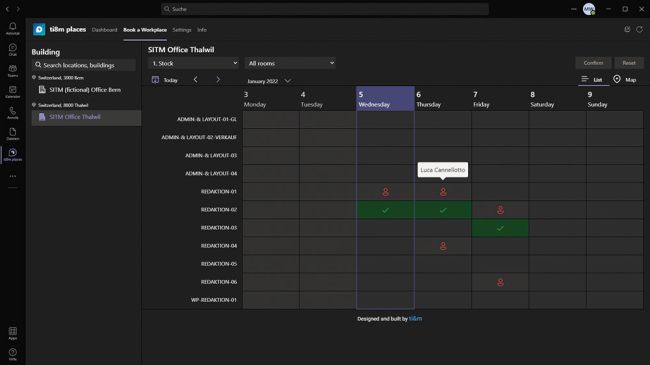The height and width of the screenshot is (365, 650).
Task: Open the Activity bell in sidebar
Action: pos(12,28)
